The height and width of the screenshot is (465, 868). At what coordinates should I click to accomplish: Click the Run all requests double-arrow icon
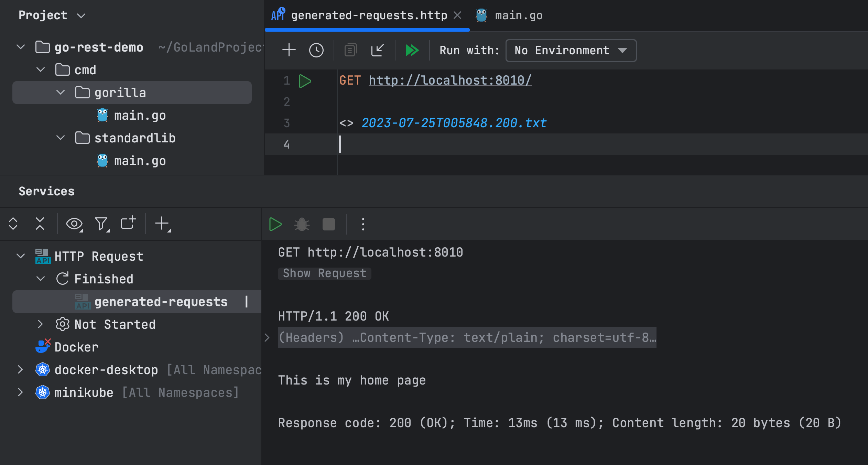pyautogui.click(x=412, y=50)
